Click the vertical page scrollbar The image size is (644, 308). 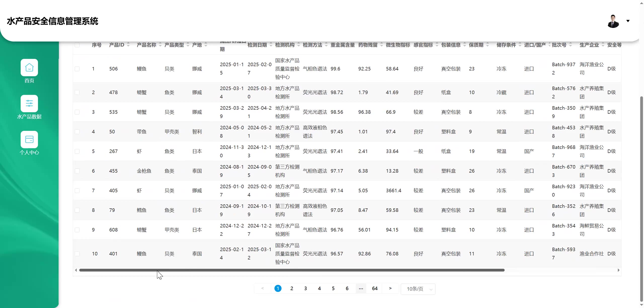coord(641,199)
